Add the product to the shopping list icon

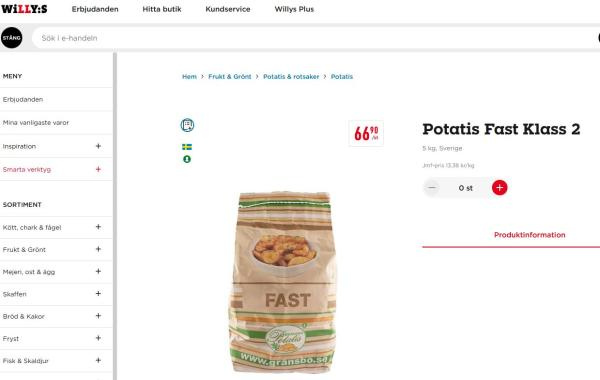coord(187,125)
